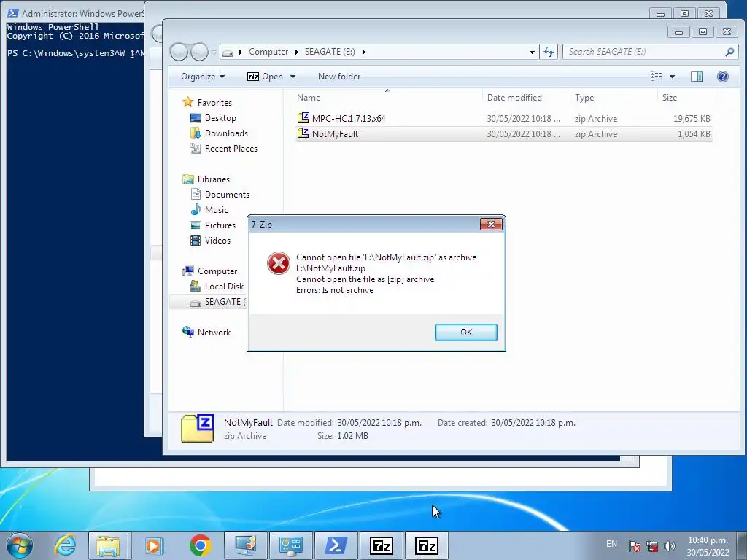Open Recent Places in navigation pane
747x560 pixels.
click(231, 149)
